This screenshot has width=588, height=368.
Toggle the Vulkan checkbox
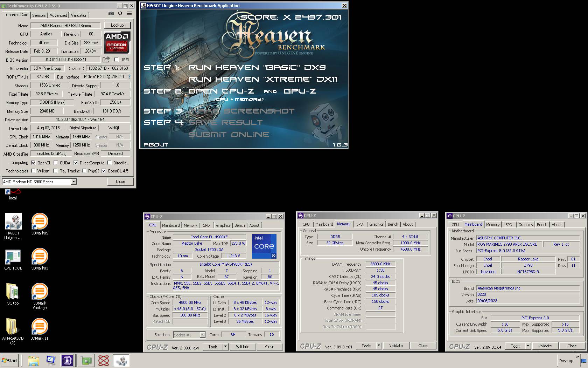(33, 171)
